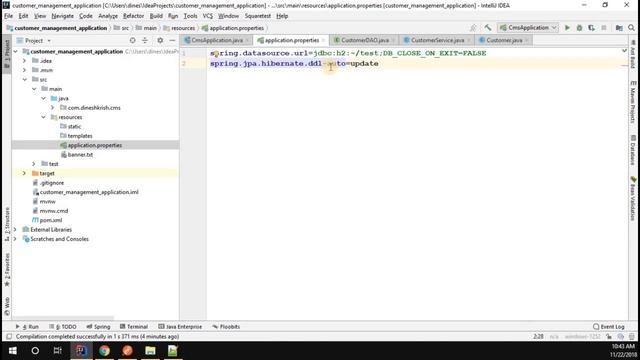Run with coverage icon in toolbar
Viewport: 640px width, 360px height.
pos(591,28)
